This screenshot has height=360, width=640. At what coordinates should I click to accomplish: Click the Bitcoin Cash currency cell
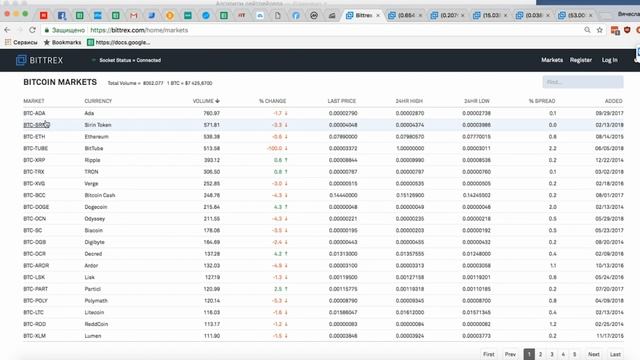pos(100,195)
